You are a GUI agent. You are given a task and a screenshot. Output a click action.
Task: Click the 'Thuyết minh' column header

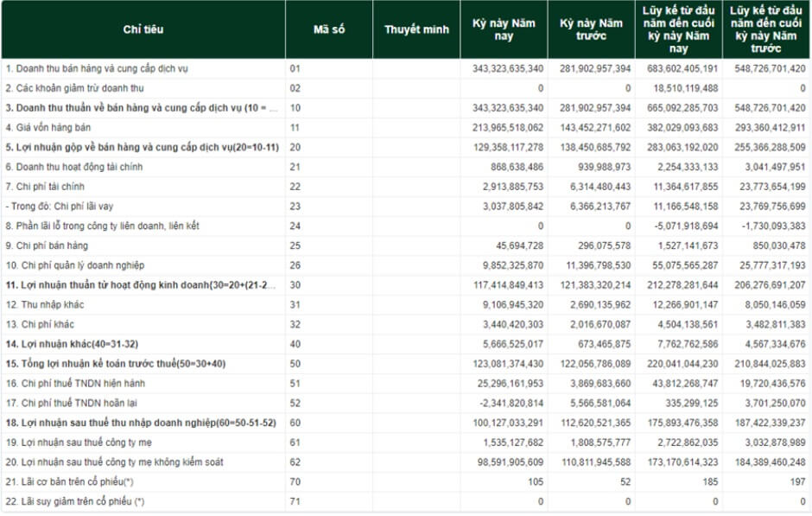click(416, 29)
